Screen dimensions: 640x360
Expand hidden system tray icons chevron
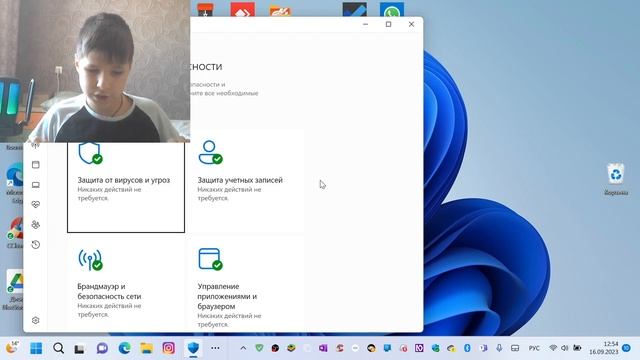click(243, 348)
